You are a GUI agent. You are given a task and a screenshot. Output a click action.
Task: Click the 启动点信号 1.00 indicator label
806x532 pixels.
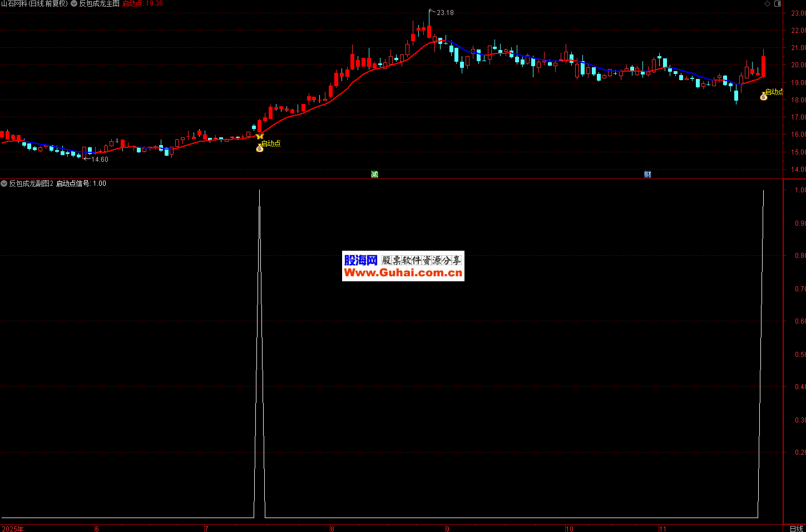[x=81, y=183]
